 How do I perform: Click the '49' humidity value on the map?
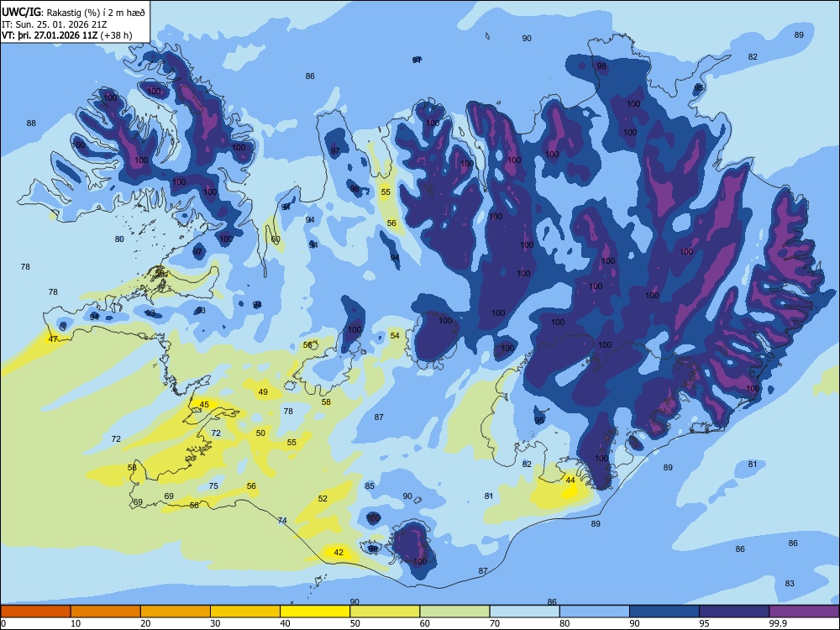pos(263,392)
